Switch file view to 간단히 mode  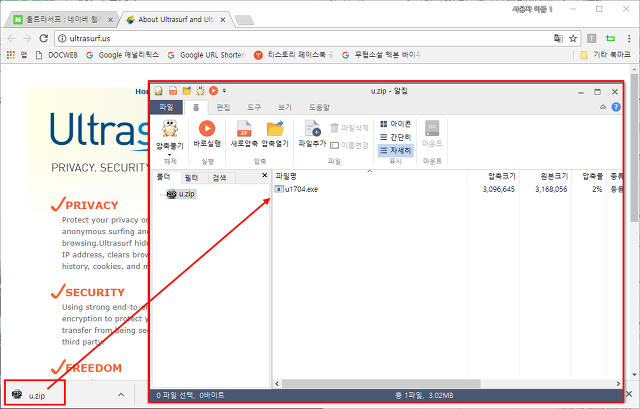tap(396, 137)
